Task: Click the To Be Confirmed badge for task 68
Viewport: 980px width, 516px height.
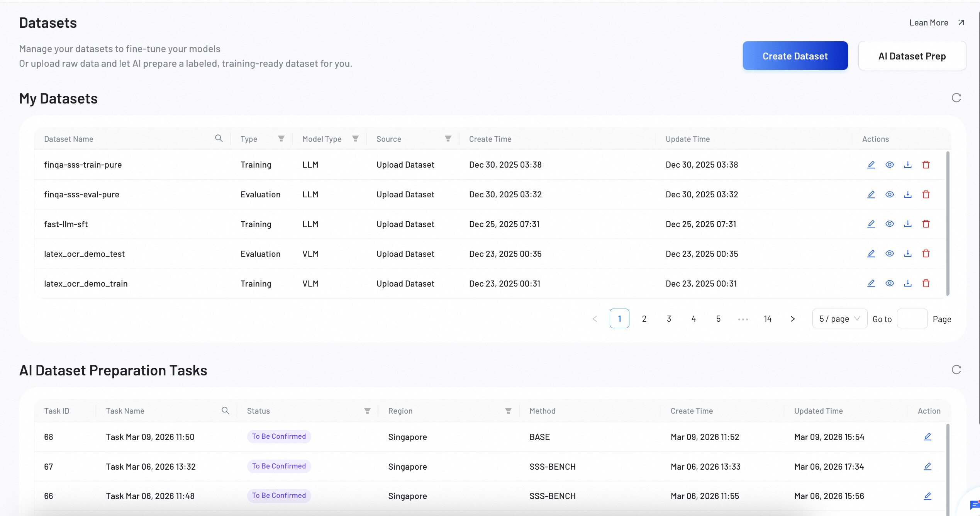Action: pyautogui.click(x=279, y=436)
